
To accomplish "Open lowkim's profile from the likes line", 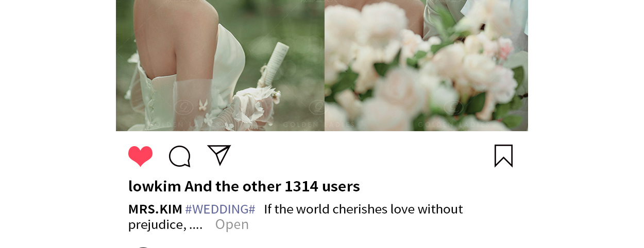I will click(155, 186).
